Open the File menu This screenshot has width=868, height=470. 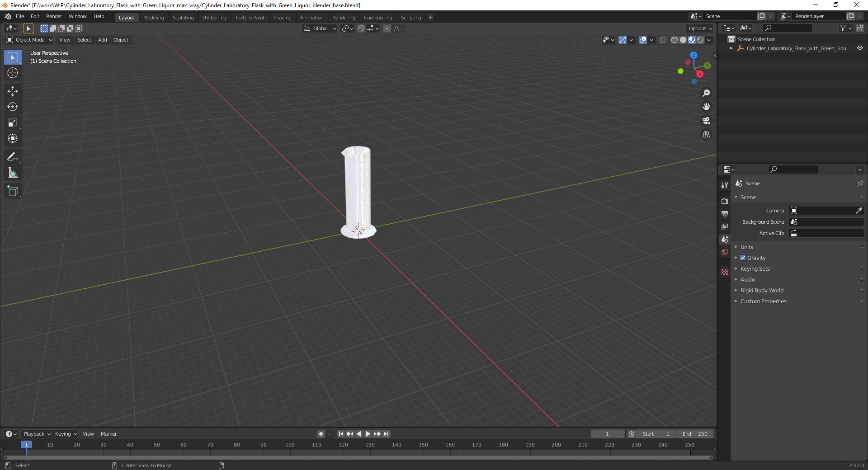20,16
